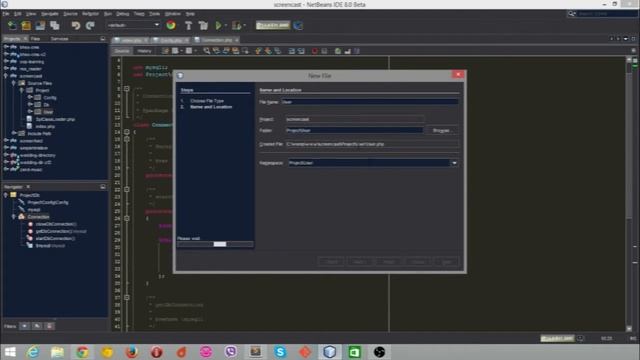Open the project configuration dropdown in toolbar
The width and height of the screenshot is (640, 360).
pyautogui.click(x=133, y=25)
